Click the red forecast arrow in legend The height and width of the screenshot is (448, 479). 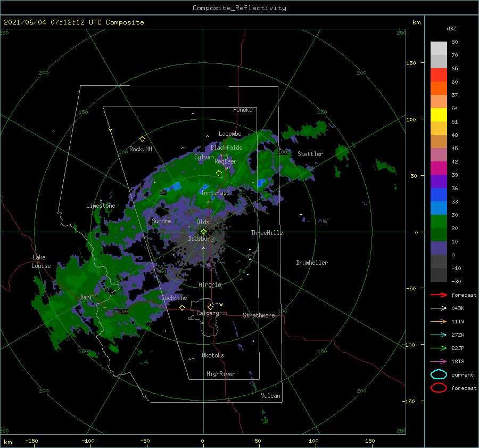click(x=439, y=295)
